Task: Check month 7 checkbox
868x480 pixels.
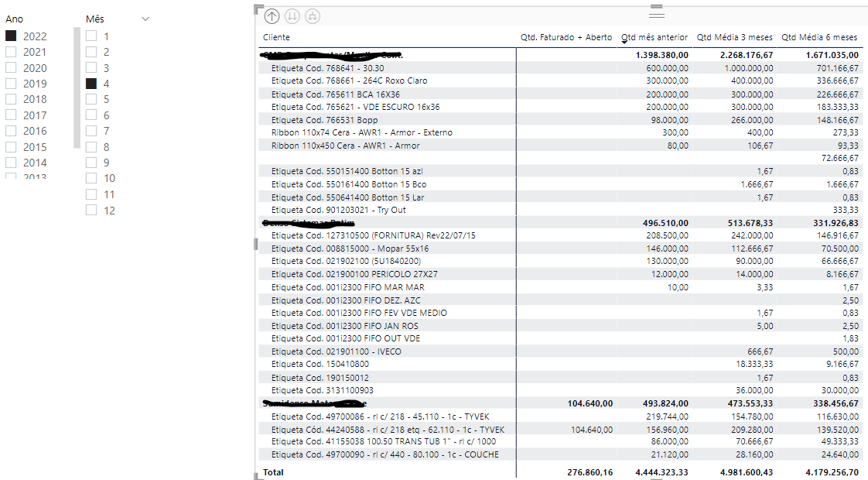Action: point(91,130)
